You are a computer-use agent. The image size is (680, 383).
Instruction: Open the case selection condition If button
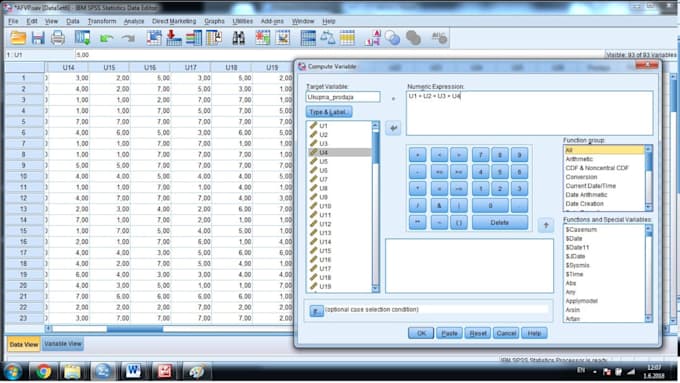coord(317,311)
